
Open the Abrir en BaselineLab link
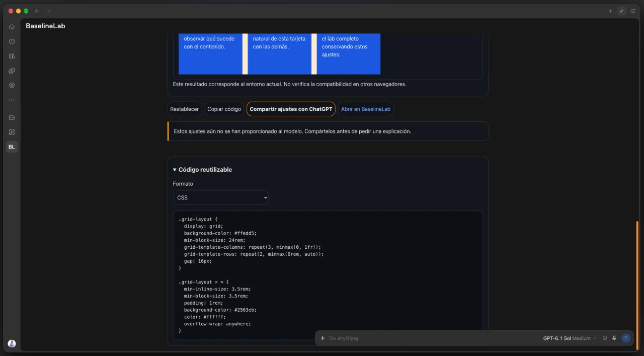pyautogui.click(x=366, y=109)
